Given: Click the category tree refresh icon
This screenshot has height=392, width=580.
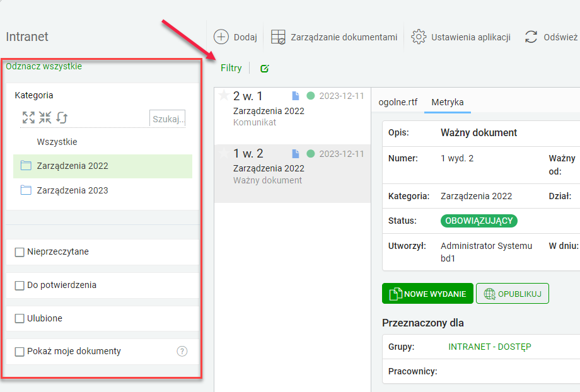Looking at the screenshot, I should pyautogui.click(x=62, y=118).
